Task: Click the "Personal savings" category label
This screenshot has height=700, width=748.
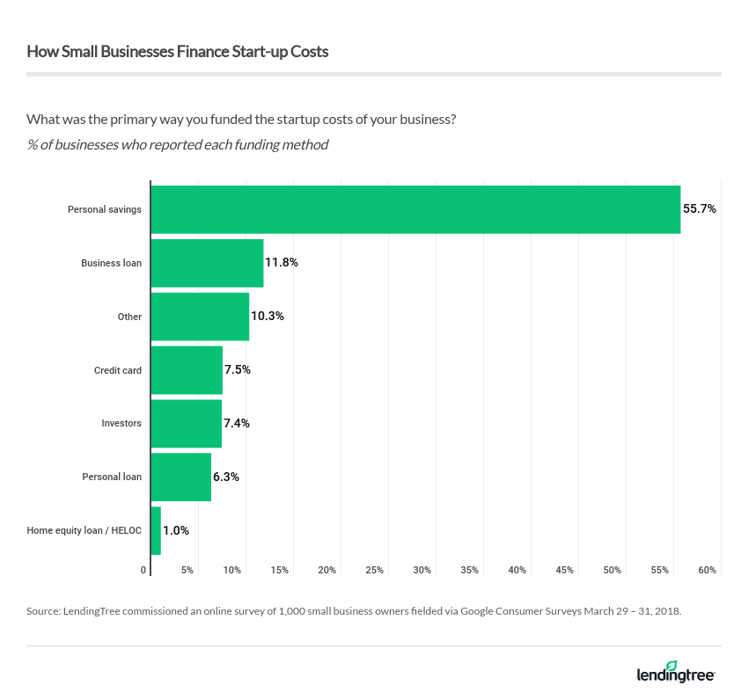Action: click(x=105, y=209)
